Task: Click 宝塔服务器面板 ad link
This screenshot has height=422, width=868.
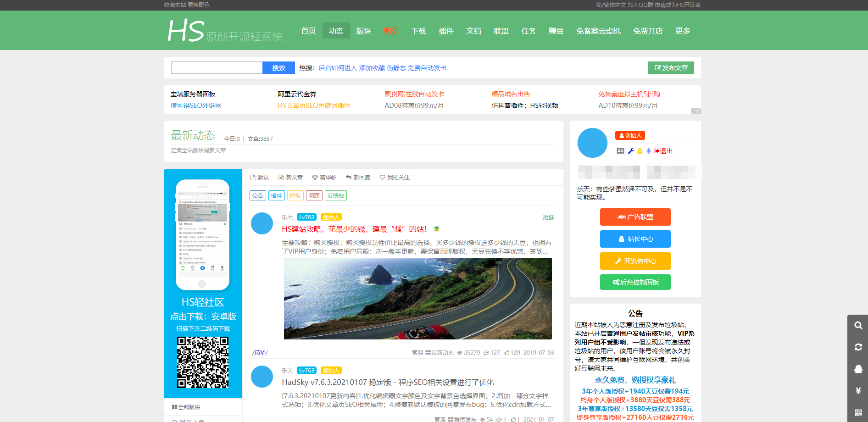Action: [193, 94]
